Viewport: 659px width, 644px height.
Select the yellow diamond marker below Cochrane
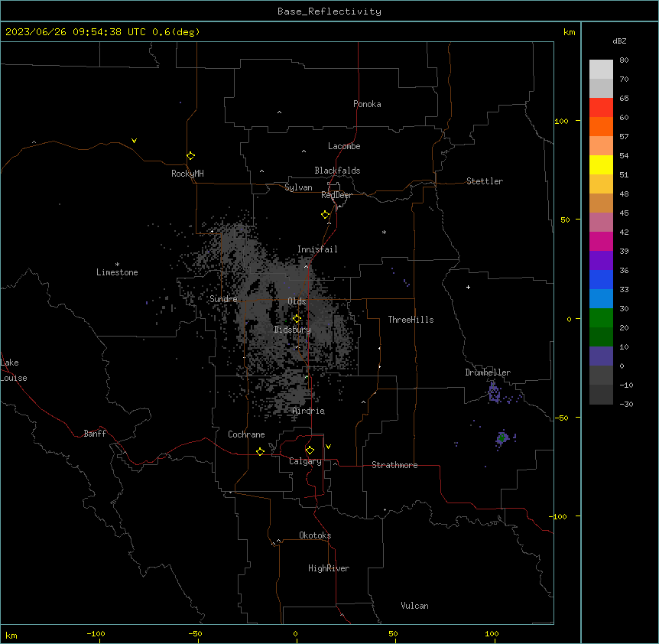point(260,451)
